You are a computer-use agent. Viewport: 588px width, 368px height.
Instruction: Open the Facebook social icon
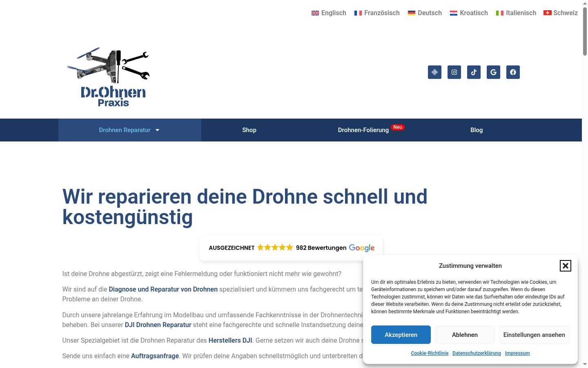pyautogui.click(x=513, y=72)
